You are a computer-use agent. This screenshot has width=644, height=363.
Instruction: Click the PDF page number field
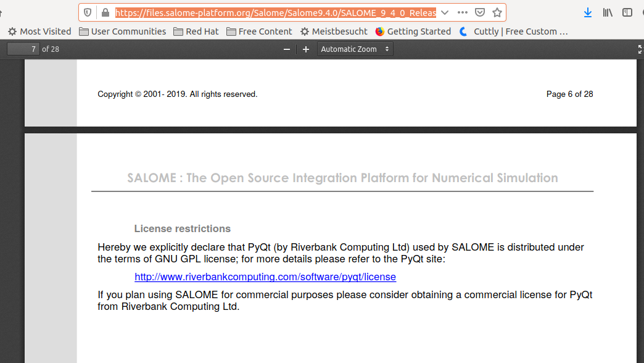(23, 49)
